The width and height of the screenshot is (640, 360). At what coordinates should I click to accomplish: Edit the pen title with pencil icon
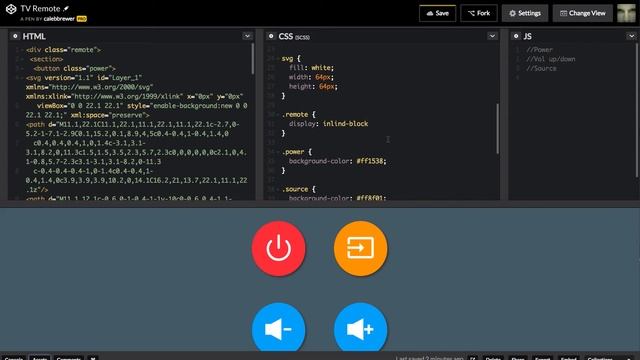pyautogui.click(x=66, y=8)
